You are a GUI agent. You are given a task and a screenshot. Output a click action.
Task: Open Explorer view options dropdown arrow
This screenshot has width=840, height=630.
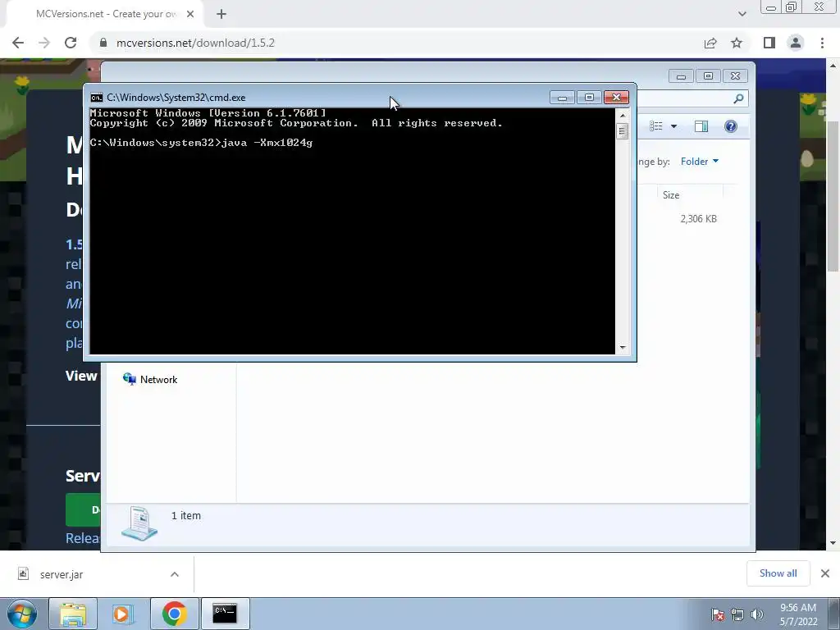[x=674, y=126]
